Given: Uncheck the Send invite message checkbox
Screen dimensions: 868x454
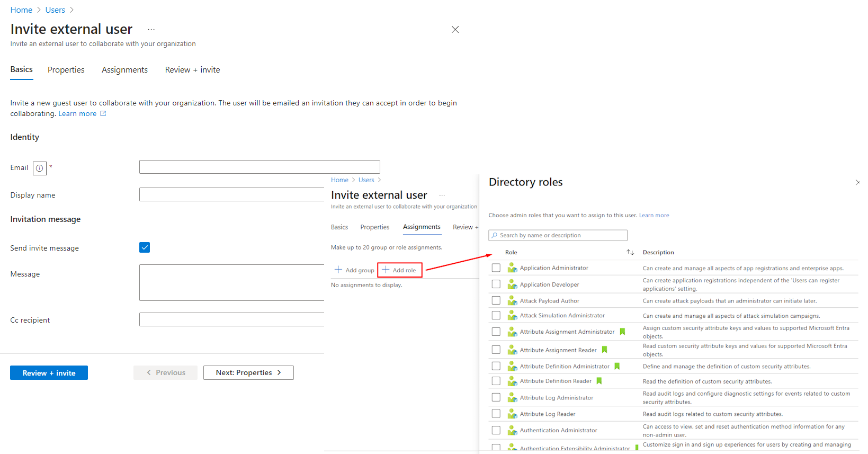Looking at the screenshot, I should (145, 247).
